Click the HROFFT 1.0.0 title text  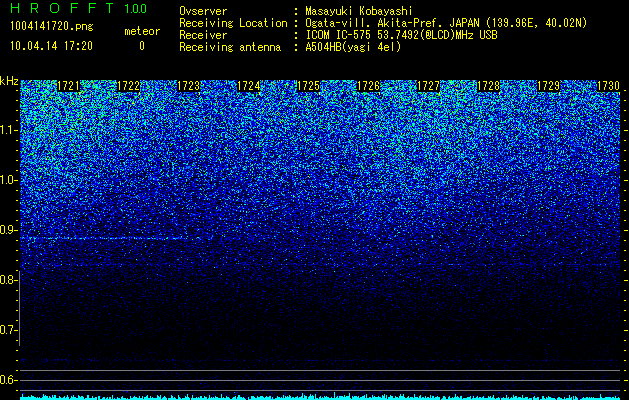(x=79, y=8)
